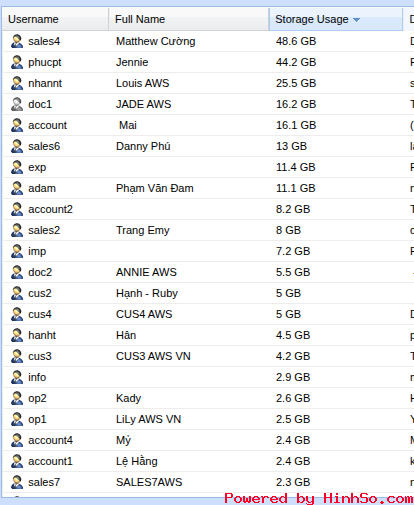This screenshot has height=505, width=414.
Task: Select the info user row
Action: pyautogui.click(x=208, y=377)
